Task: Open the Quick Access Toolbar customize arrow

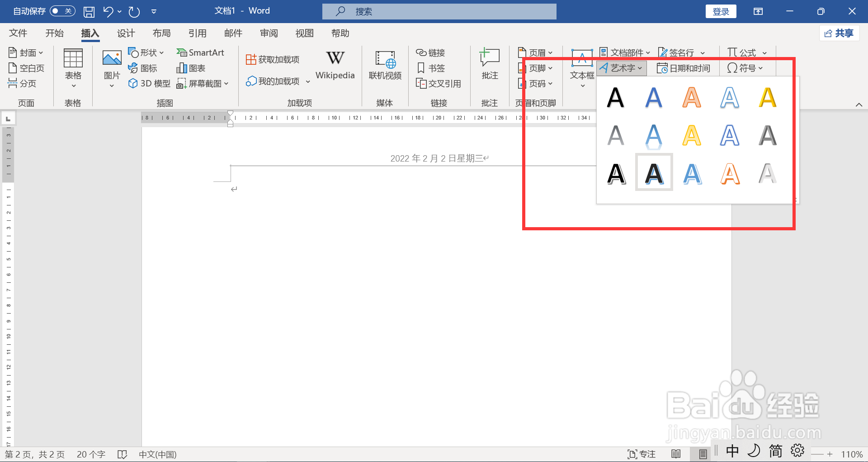Action: 154,11
